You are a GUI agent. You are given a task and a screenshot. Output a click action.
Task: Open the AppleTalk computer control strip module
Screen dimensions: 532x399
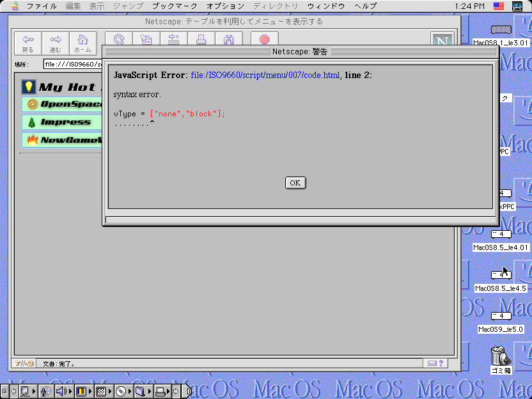[28, 391]
